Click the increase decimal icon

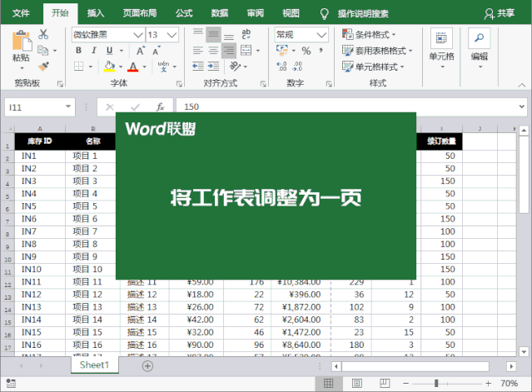point(282,66)
